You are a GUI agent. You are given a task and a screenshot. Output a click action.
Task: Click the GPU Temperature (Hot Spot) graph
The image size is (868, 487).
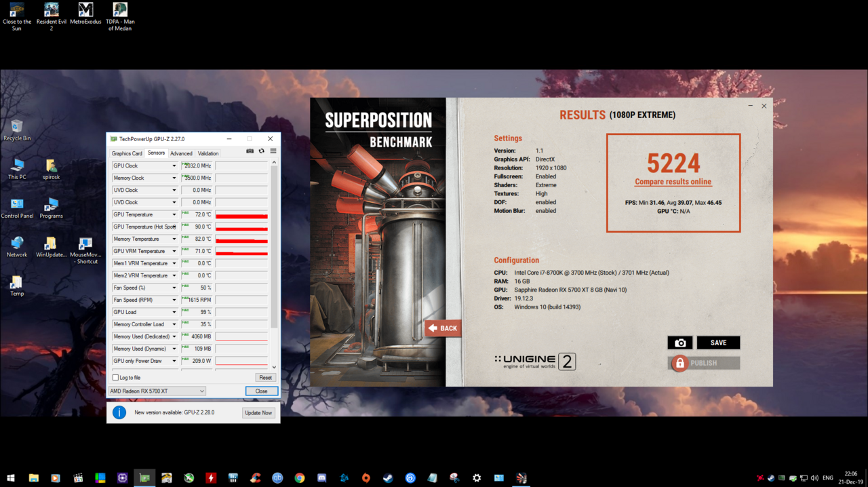click(241, 227)
